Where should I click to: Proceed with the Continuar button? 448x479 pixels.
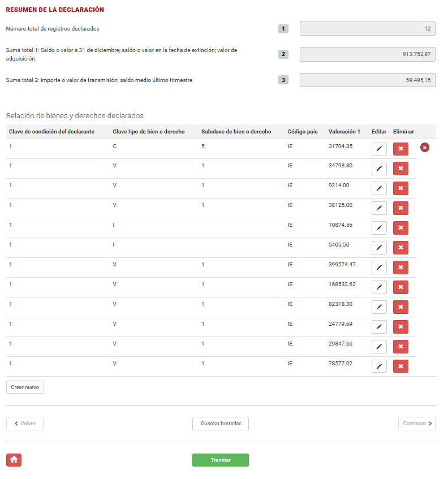416,424
